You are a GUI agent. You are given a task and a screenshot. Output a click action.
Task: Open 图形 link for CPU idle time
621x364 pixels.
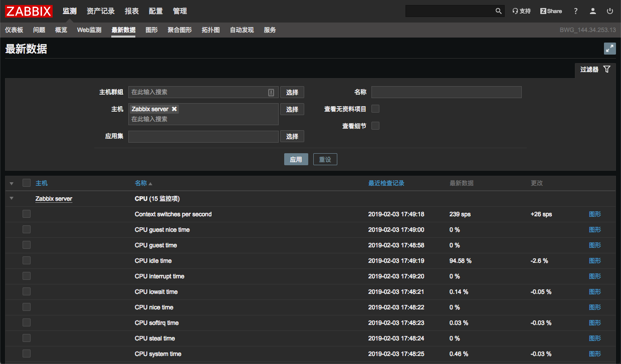click(x=594, y=261)
